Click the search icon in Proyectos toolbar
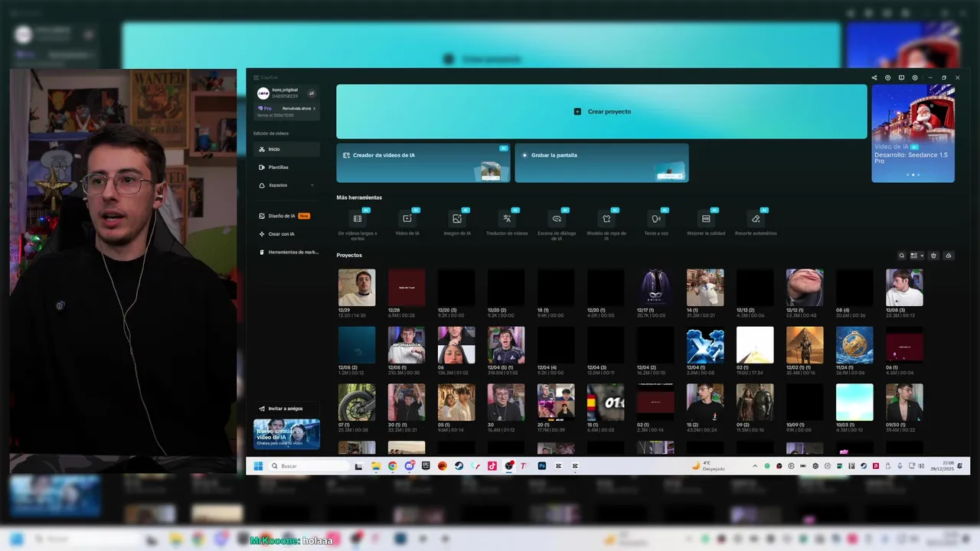The width and height of the screenshot is (980, 551). 902,256
